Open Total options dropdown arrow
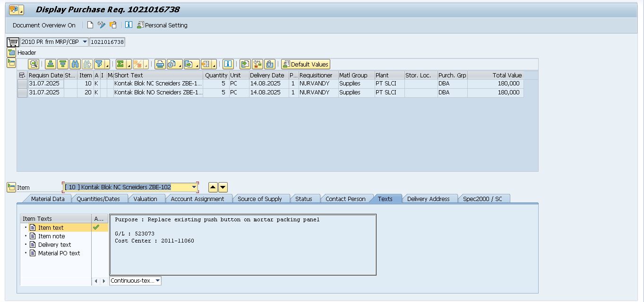Image resolution: width=644 pixels, height=302 pixels. 129,64
